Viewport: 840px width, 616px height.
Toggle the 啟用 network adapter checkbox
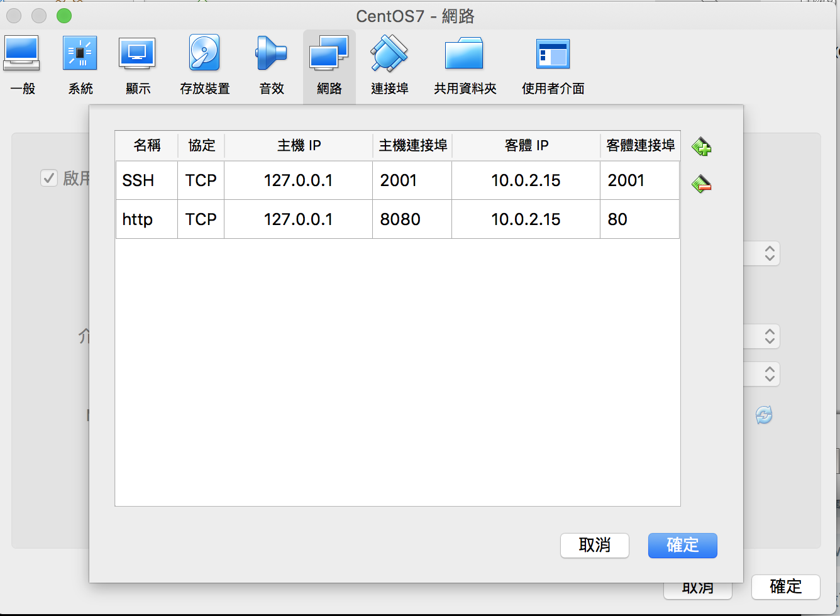point(49,178)
